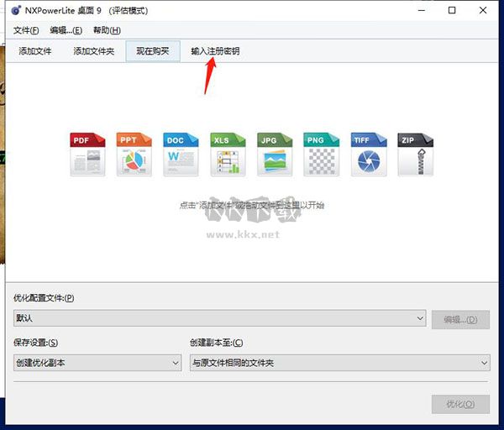Minimize the NXPowerLite window
Screen dimensions: 504x430
click(422, 10)
